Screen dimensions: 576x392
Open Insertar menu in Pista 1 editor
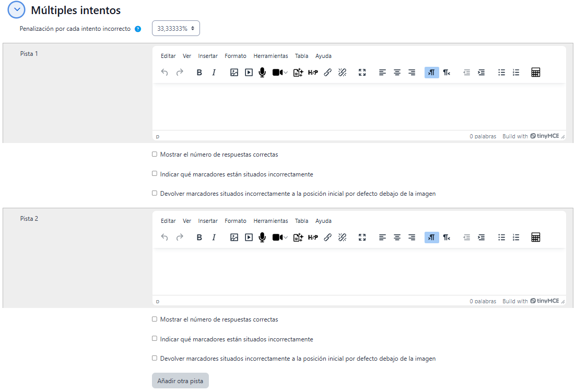coord(208,56)
